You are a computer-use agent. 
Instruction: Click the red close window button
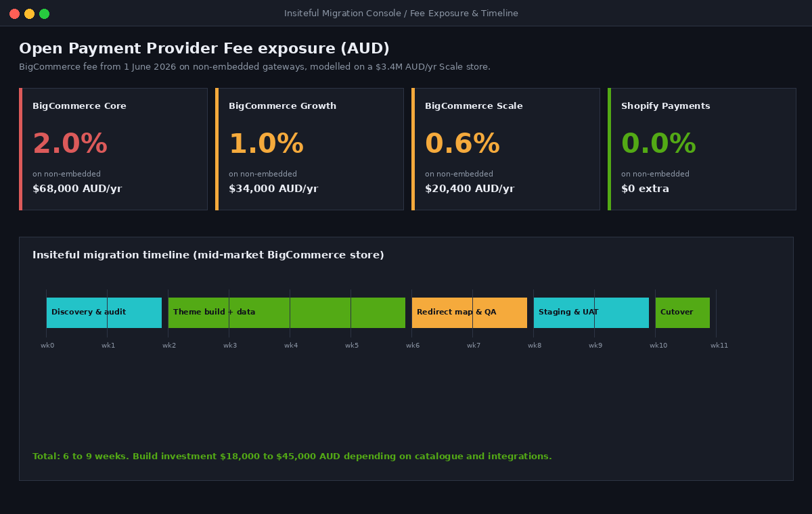click(x=14, y=14)
